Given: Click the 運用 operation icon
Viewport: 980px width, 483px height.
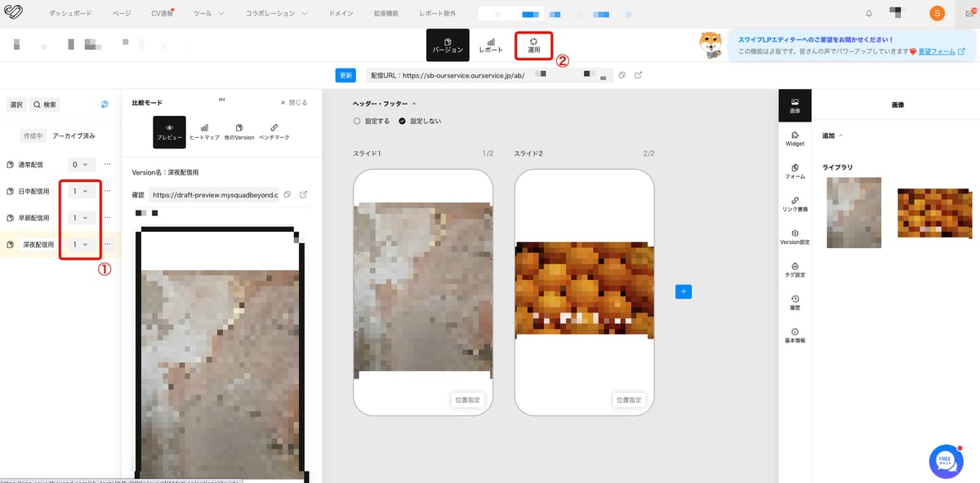Looking at the screenshot, I should [x=534, y=45].
